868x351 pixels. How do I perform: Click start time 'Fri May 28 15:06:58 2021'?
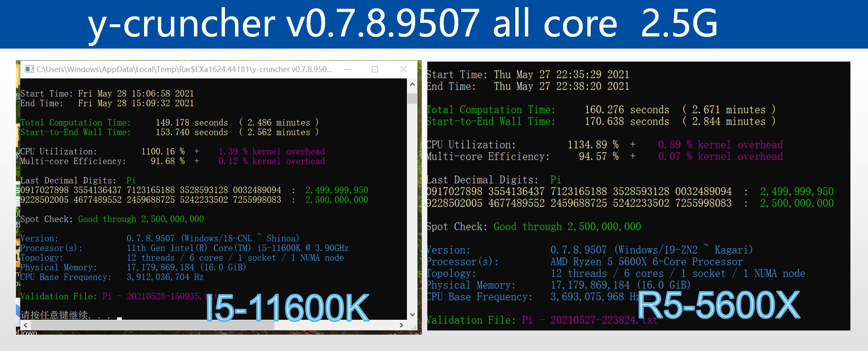coord(136,93)
